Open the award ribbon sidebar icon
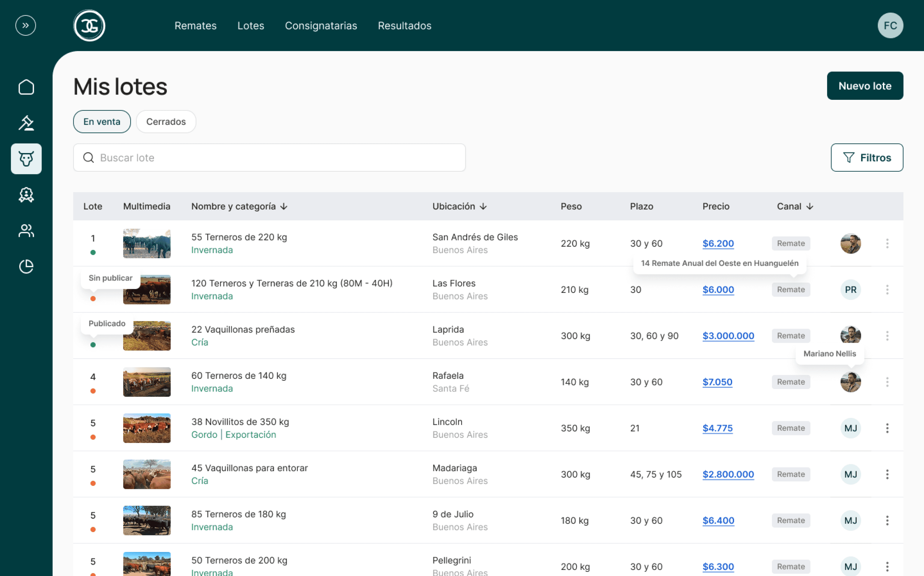This screenshot has width=924, height=576. pyautogui.click(x=26, y=195)
